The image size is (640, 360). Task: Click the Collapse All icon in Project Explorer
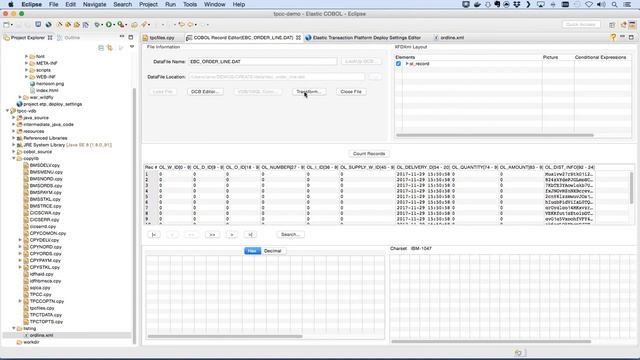tap(101, 48)
